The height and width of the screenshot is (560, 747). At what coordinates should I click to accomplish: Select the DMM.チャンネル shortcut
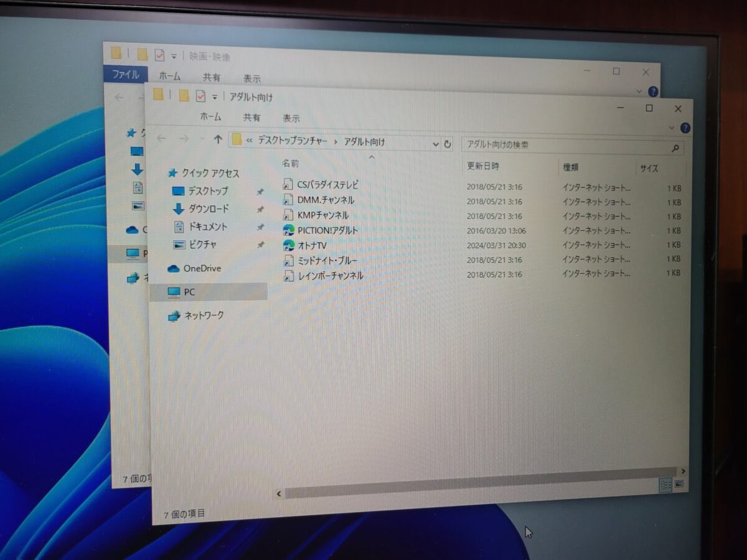click(326, 200)
